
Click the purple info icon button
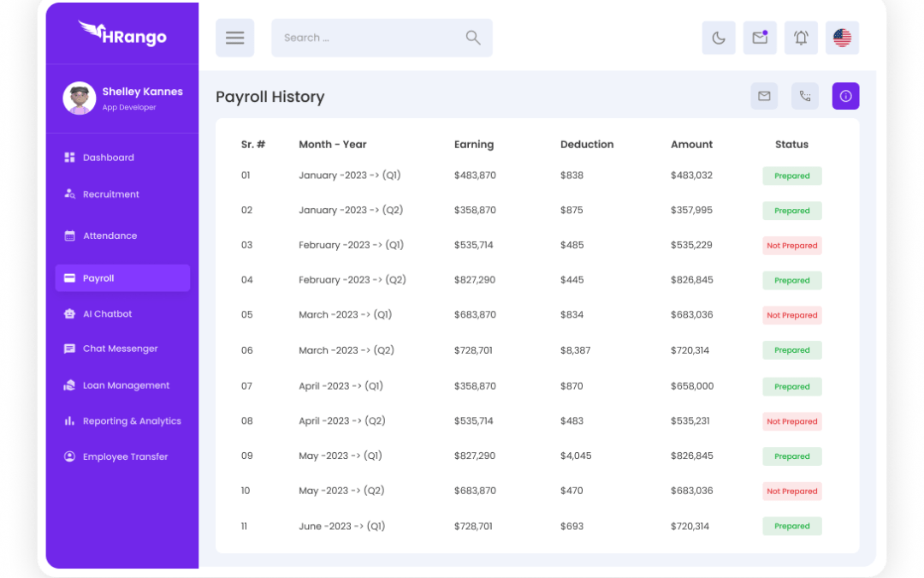(x=845, y=96)
